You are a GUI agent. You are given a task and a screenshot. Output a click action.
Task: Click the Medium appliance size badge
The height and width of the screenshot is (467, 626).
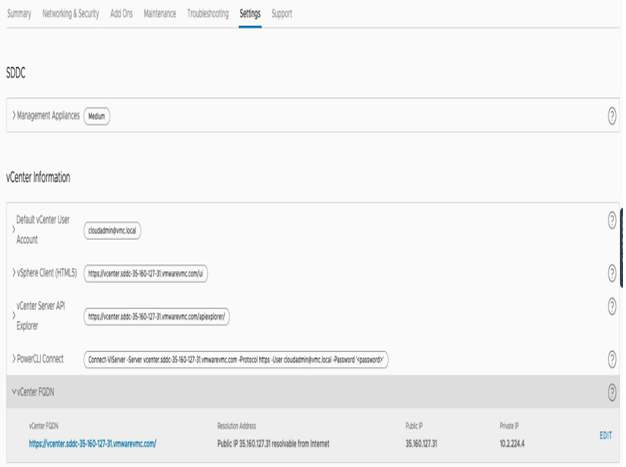[x=97, y=116]
